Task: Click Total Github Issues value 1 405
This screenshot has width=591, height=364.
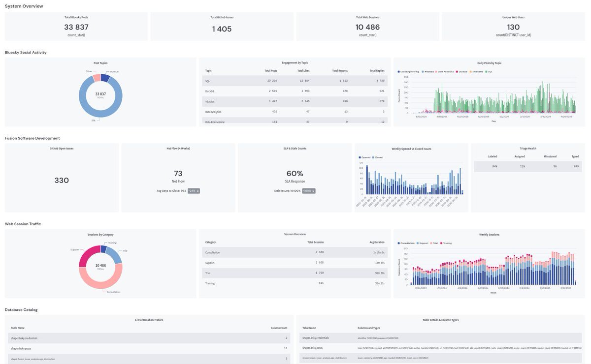Action: coord(222,29)
